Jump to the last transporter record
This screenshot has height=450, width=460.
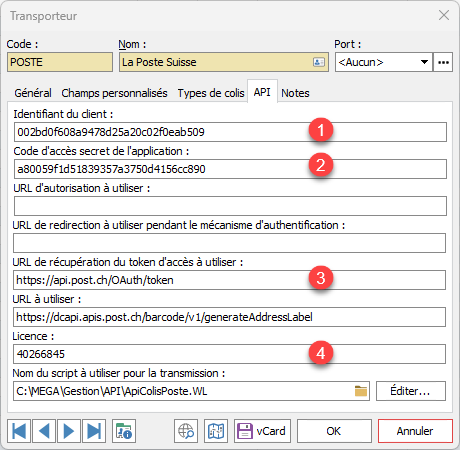[x=94, y=431]
